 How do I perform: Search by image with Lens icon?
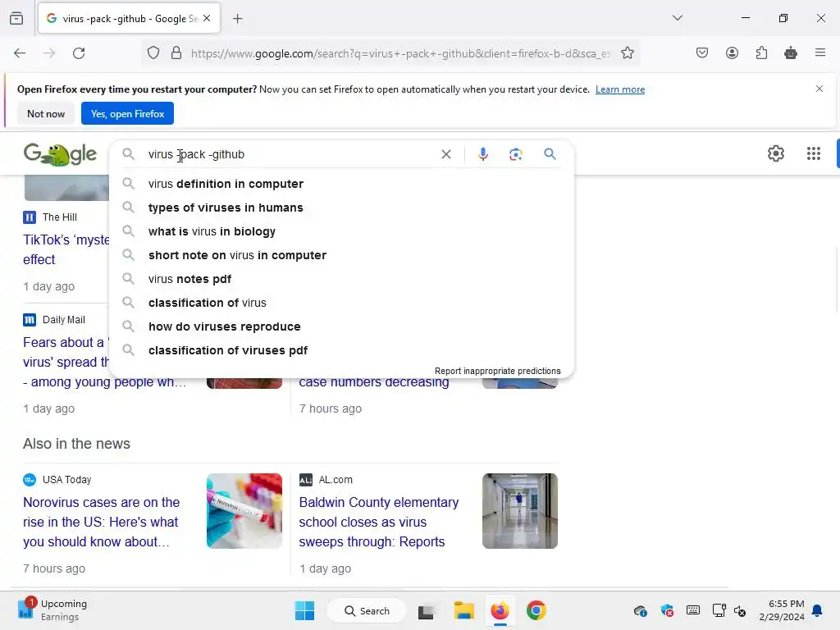pos(515,154)
